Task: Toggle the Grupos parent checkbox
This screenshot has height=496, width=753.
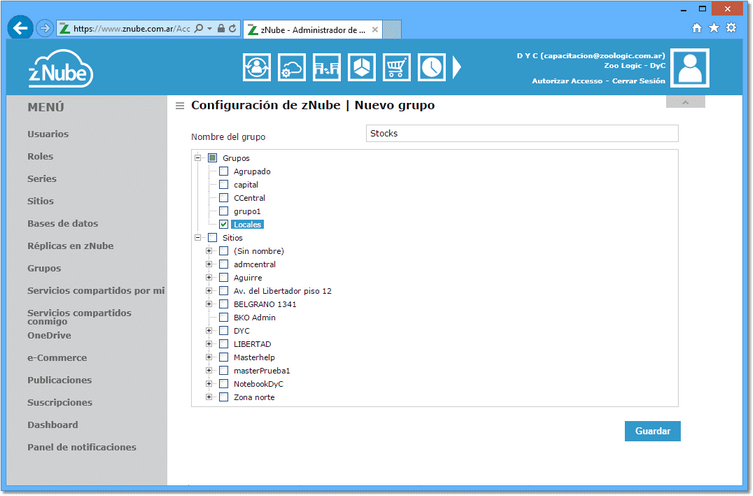Action: click(212, 158)
